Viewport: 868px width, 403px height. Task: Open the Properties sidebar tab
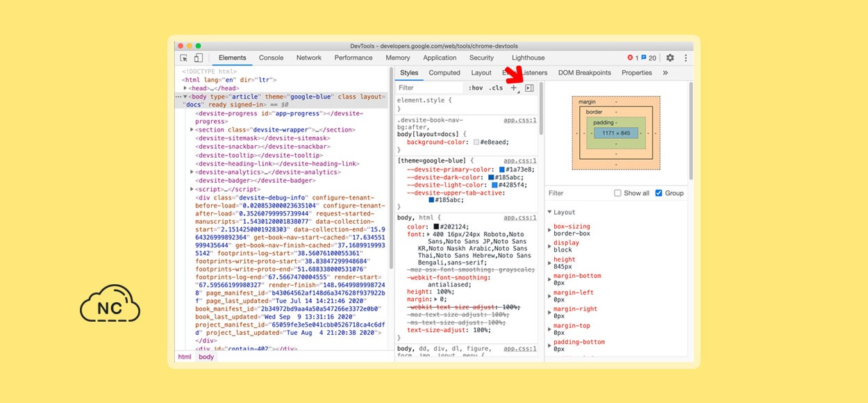click(x=637, y=73)
